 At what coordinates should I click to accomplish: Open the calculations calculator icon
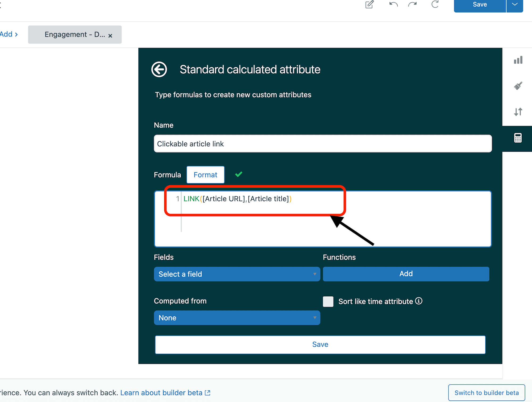tap(518, 138)
